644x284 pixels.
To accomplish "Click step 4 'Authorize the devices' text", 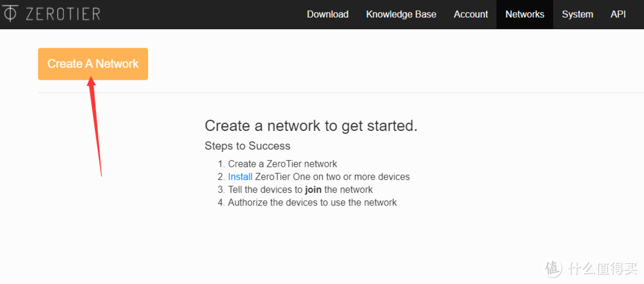I will (312, 202).
